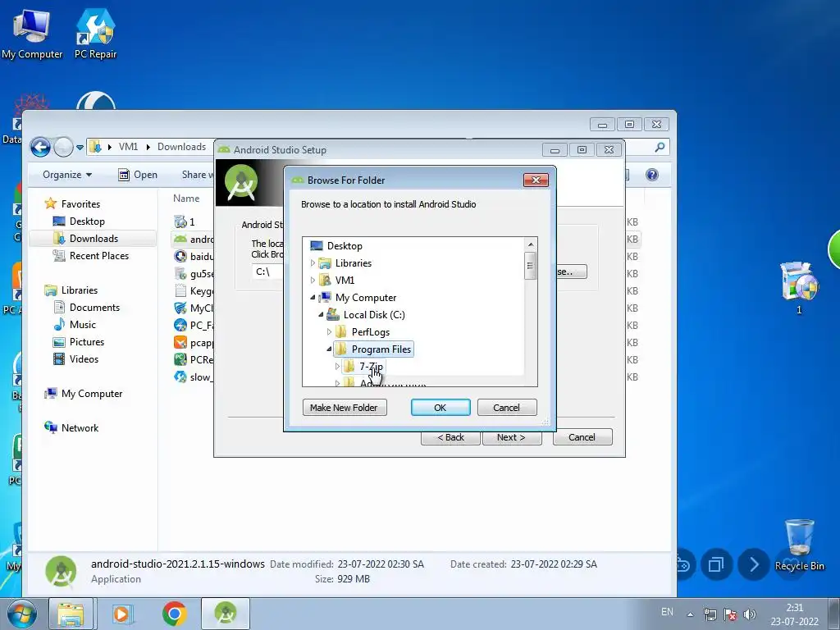
Task: Launch media player from the taskbar
Action: 122,614
